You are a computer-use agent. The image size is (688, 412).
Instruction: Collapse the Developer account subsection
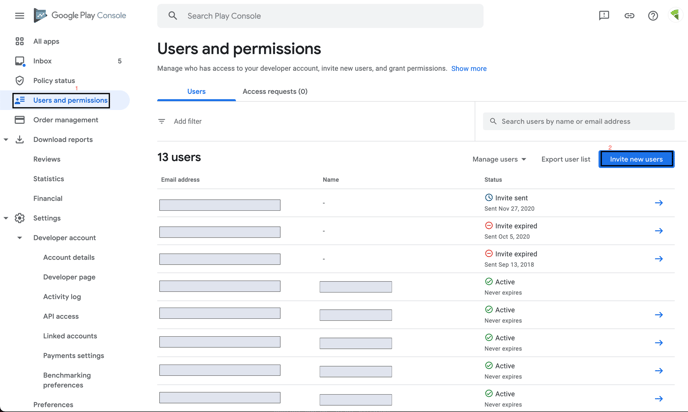19,238
